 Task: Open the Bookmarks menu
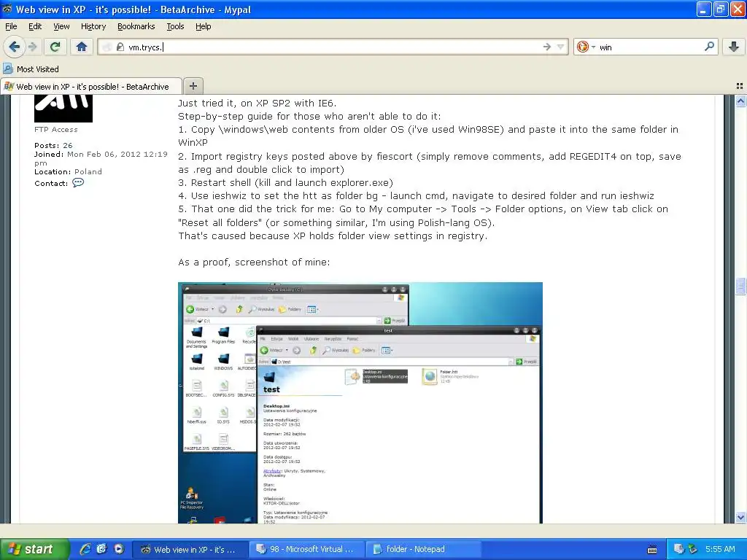pyautogui.click(x=136, y=26)
